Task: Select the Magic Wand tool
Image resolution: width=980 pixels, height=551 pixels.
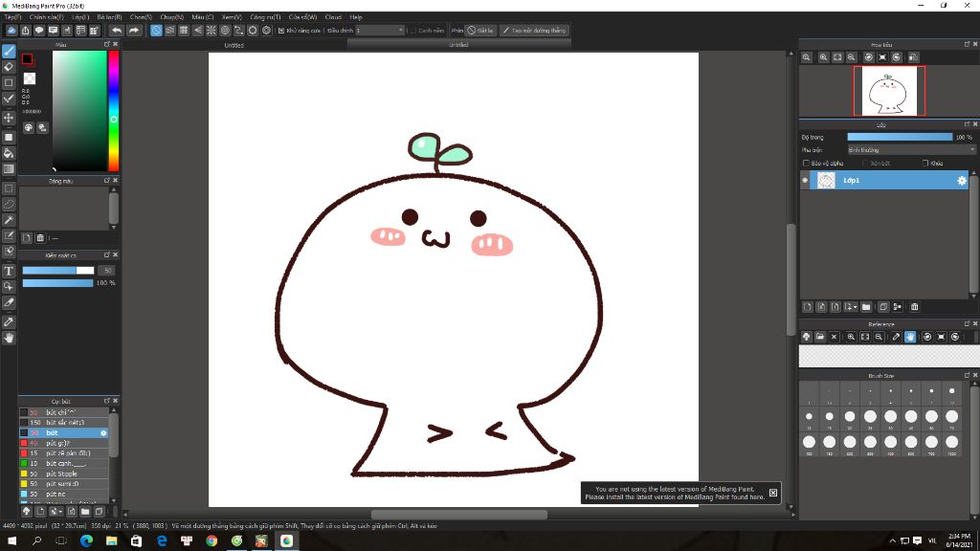Action: [9, 220]
